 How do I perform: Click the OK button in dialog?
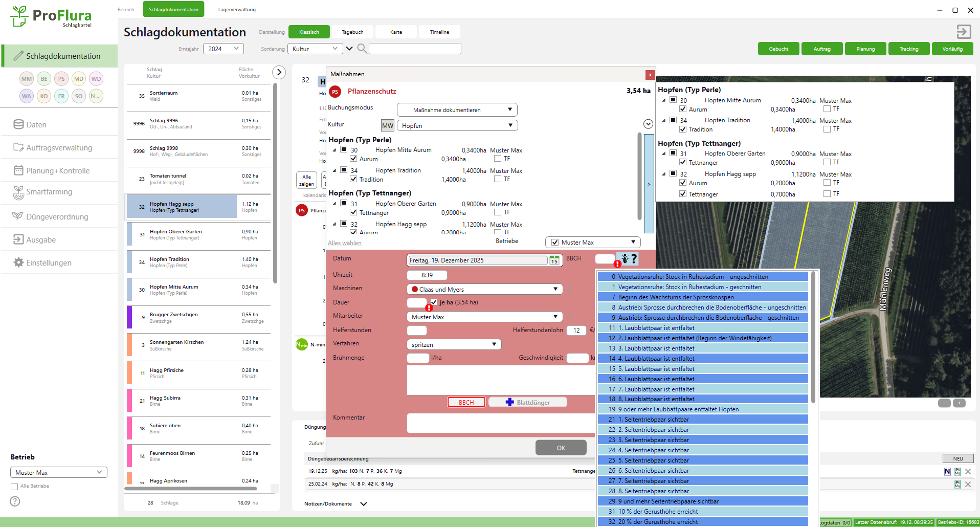pos(561,448)
